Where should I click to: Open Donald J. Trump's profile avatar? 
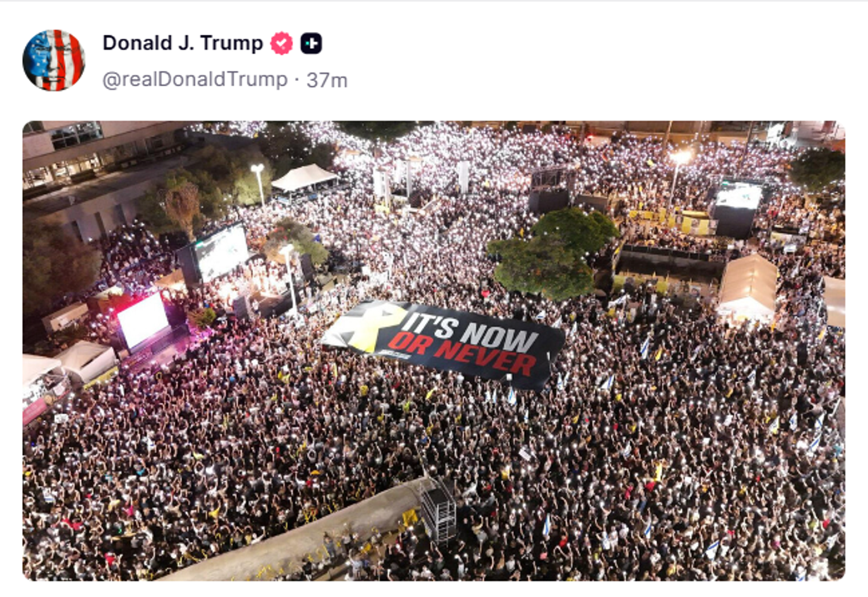click(54, 60)
